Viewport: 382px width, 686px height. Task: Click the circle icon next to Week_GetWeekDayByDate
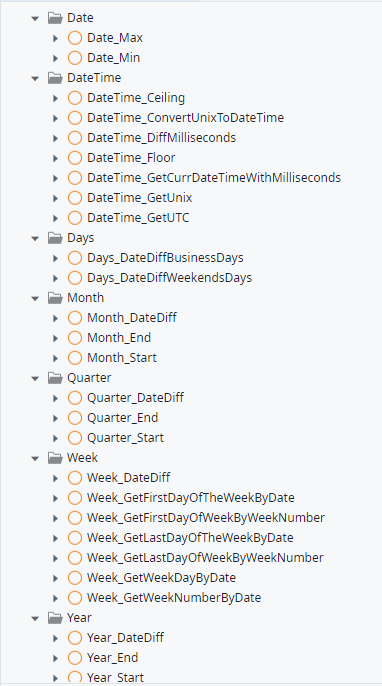tap(75, 578)
